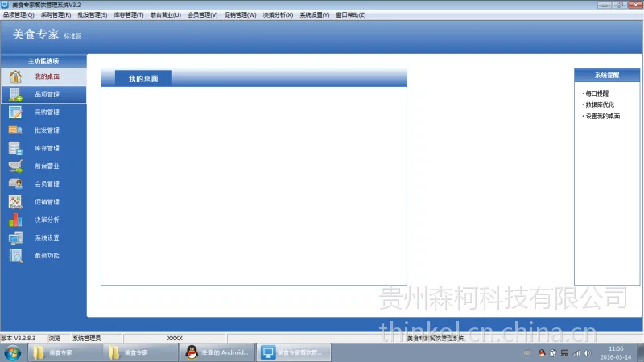This screenshot has height=362, width=644.
Task: Open the 系统设置(Y) menu
Action: point(315,14)
